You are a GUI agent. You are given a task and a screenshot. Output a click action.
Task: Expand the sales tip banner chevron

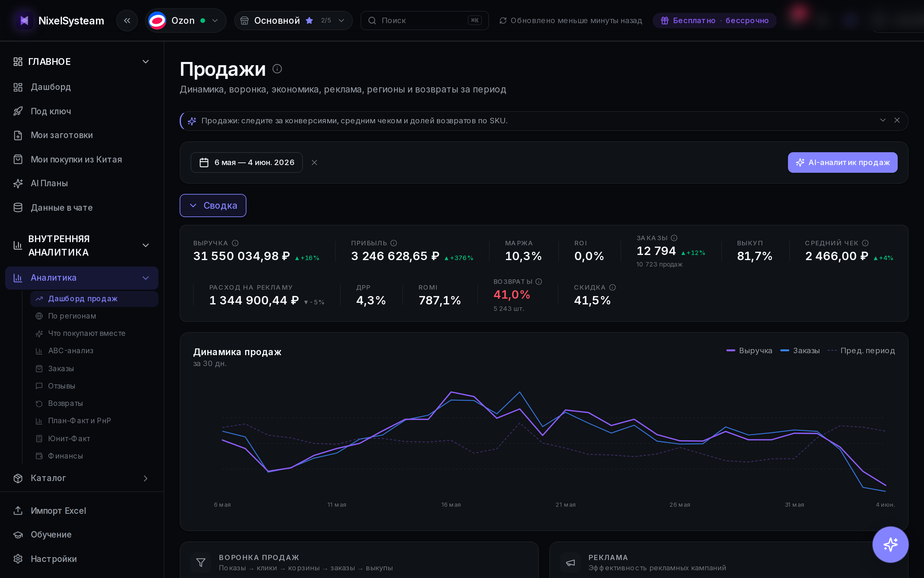tap(883, 120)
